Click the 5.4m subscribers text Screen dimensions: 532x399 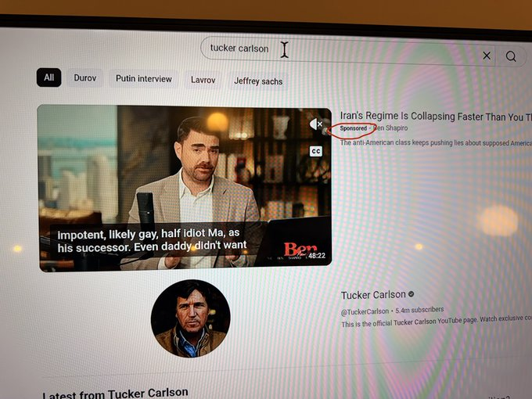click(x=419, y=310)
